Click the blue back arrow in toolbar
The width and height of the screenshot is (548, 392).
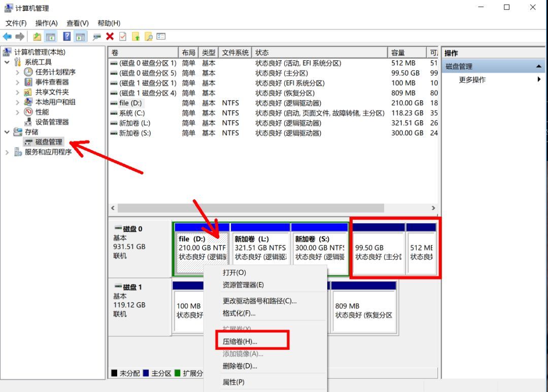click(7, 37)
